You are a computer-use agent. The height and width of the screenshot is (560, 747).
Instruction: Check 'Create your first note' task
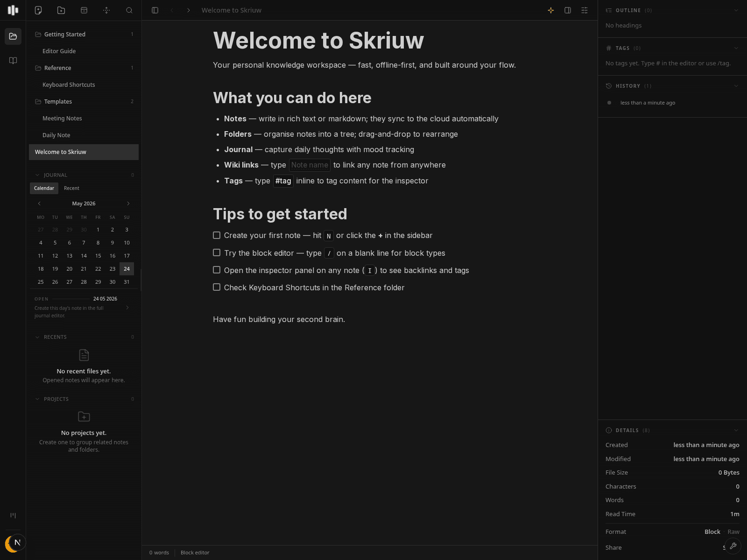[x=217, y=235]
